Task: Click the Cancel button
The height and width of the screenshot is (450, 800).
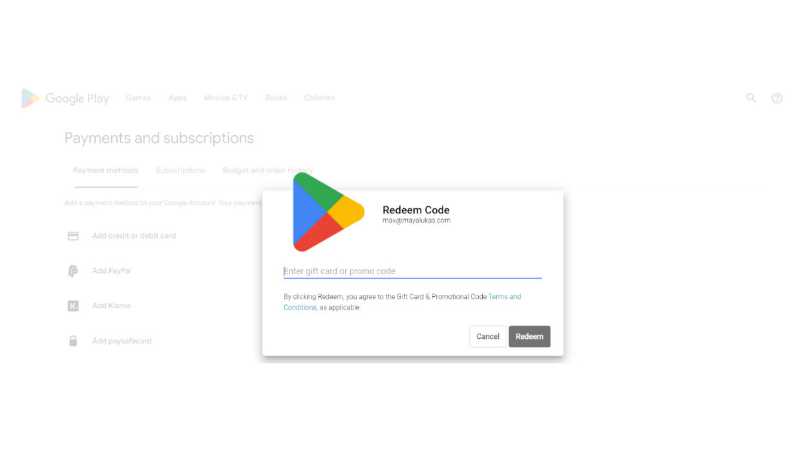Action: click(488, 336)
